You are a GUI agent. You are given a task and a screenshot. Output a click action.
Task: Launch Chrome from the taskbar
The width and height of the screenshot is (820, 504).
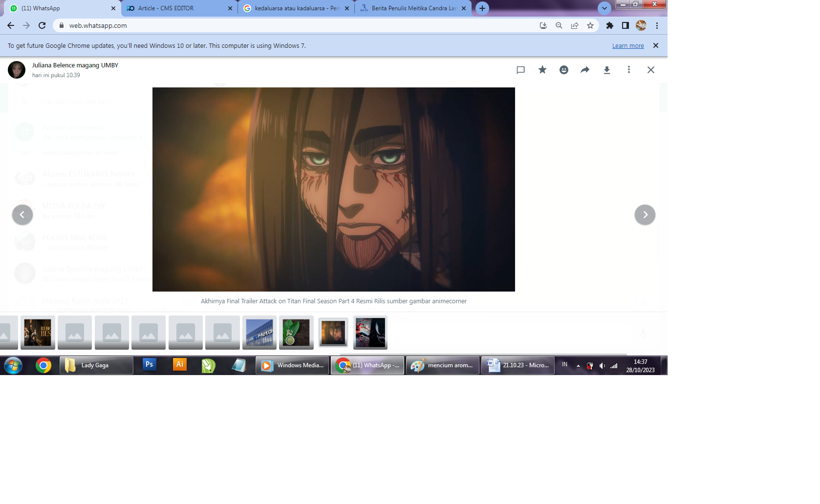[x=43, y=365]
